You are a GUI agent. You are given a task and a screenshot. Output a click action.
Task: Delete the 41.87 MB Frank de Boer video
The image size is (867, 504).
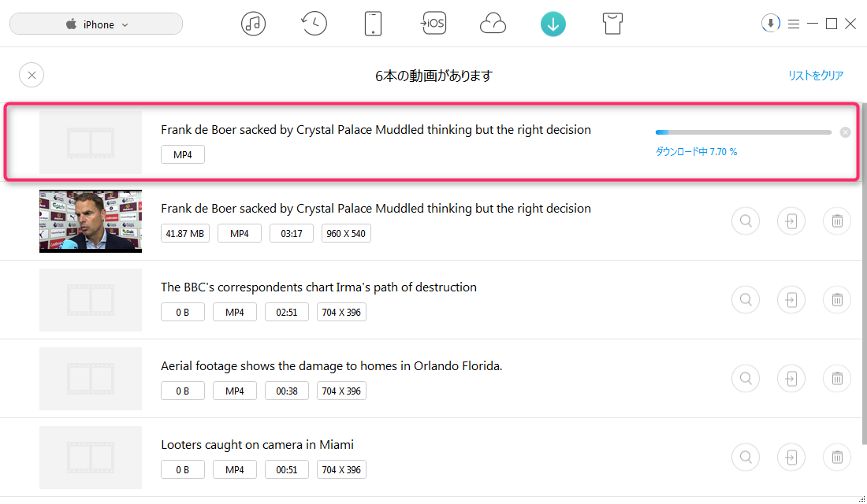[837, 221]
